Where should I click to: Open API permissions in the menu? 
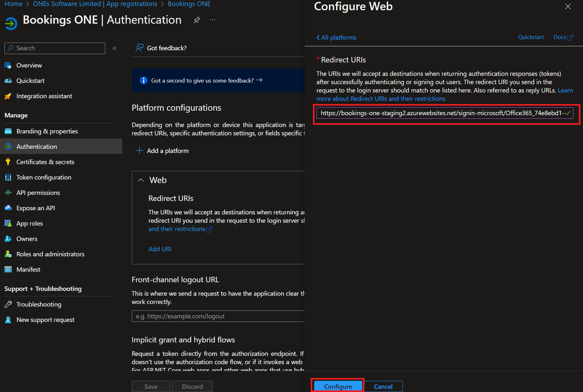38,193
